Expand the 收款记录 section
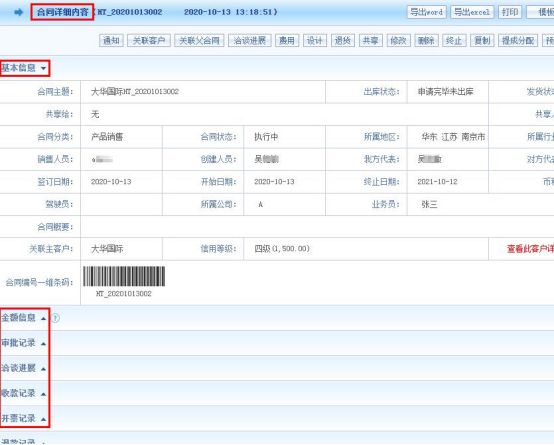 (x=24, y=393)
